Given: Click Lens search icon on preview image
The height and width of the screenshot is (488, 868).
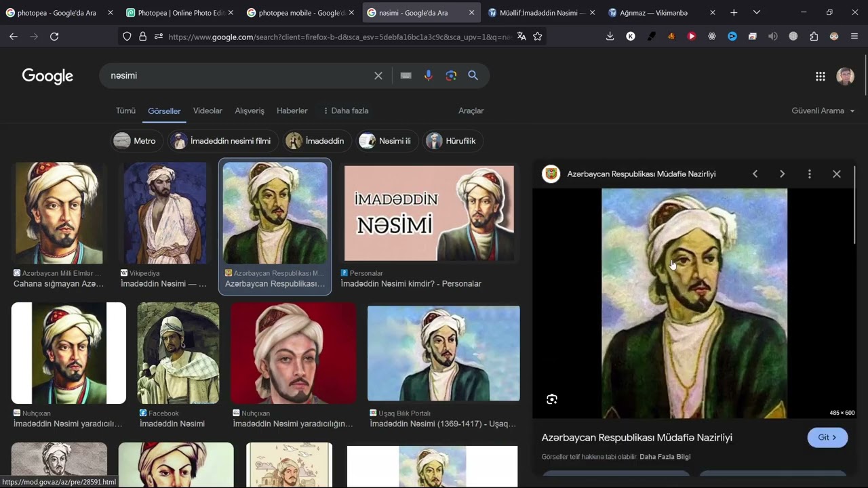Looking at the screenshot, I should pyautogui.click(x=552, y=399).
